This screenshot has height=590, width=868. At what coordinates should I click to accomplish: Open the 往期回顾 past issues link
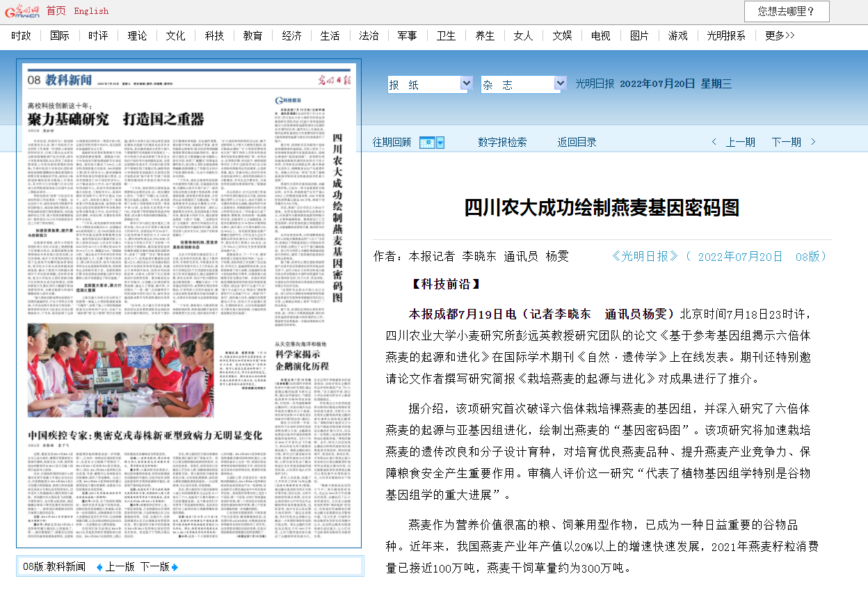point(392,142)
